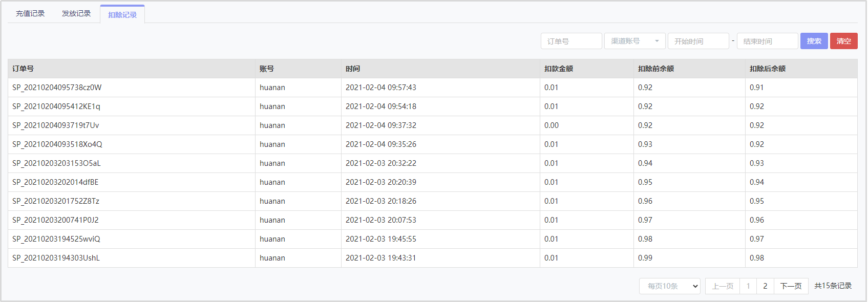This screenshot has width=868, height=302.
Task: Pick a 开始时间 start date field
Action: pos(698,41)
